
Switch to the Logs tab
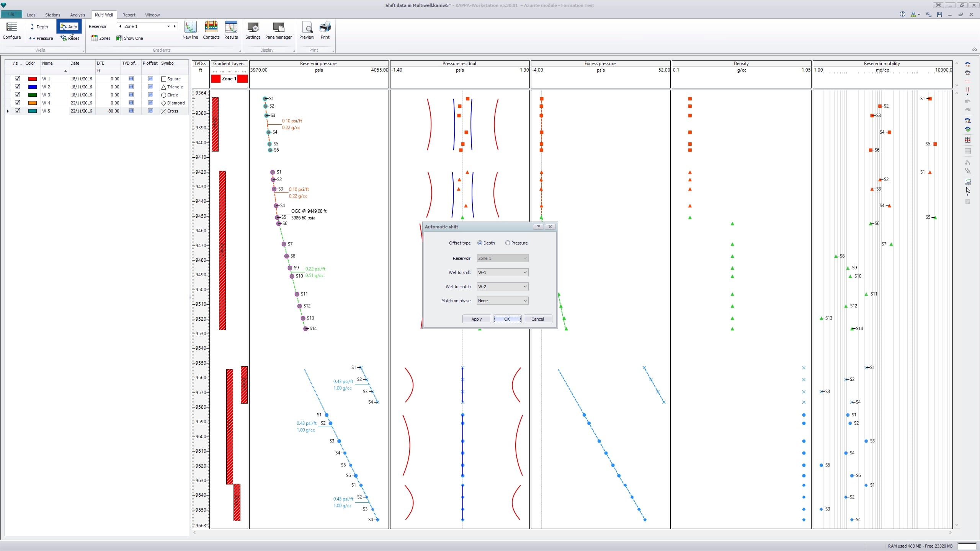coord(31,15)
